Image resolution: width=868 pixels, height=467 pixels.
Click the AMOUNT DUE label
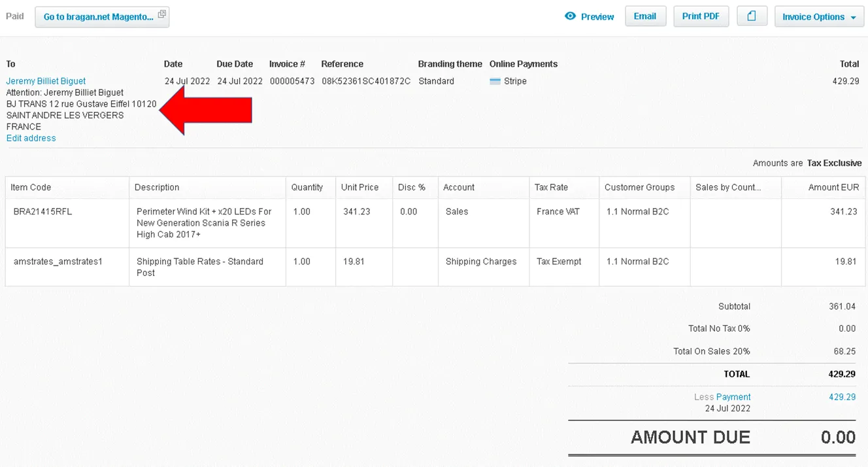pyautogui.click(x=690, y=437)
